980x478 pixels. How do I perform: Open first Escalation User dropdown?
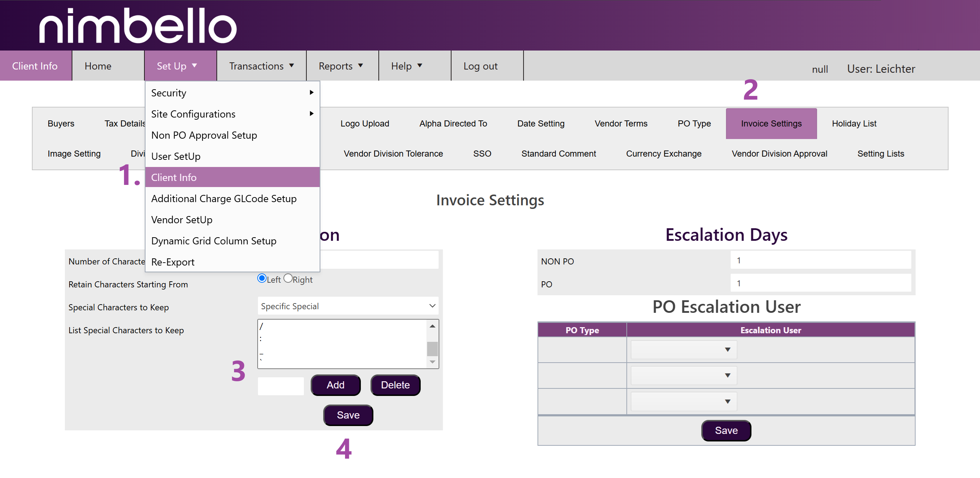683,349
